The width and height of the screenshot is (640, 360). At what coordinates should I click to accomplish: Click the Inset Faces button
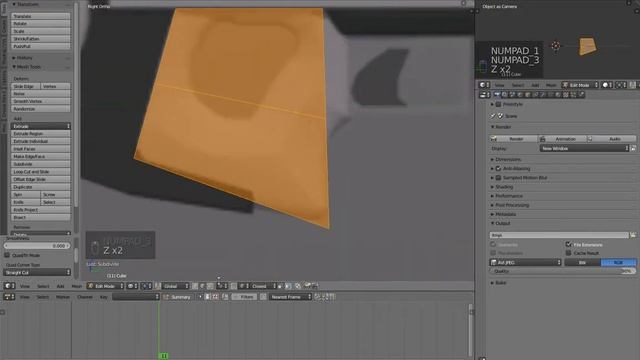pos(40,149)
